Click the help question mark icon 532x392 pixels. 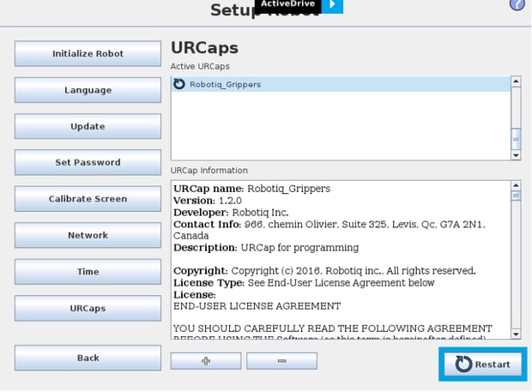point(517,4)
